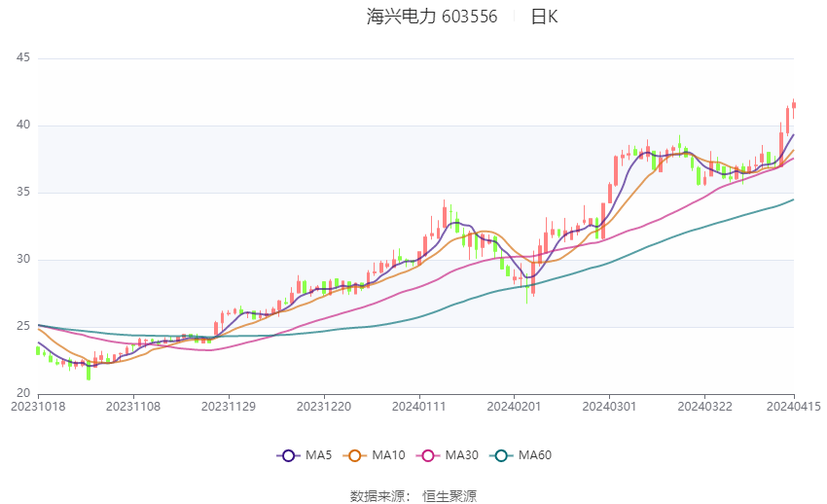This screenshot has width=827, height=504.
Task: Click the last candlestick near price 41
Action: point(794,105)
